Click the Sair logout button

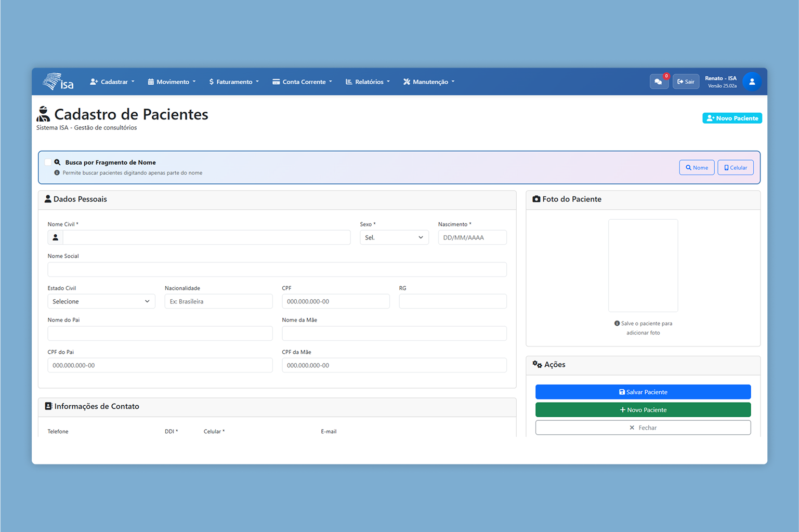(686, 82)
